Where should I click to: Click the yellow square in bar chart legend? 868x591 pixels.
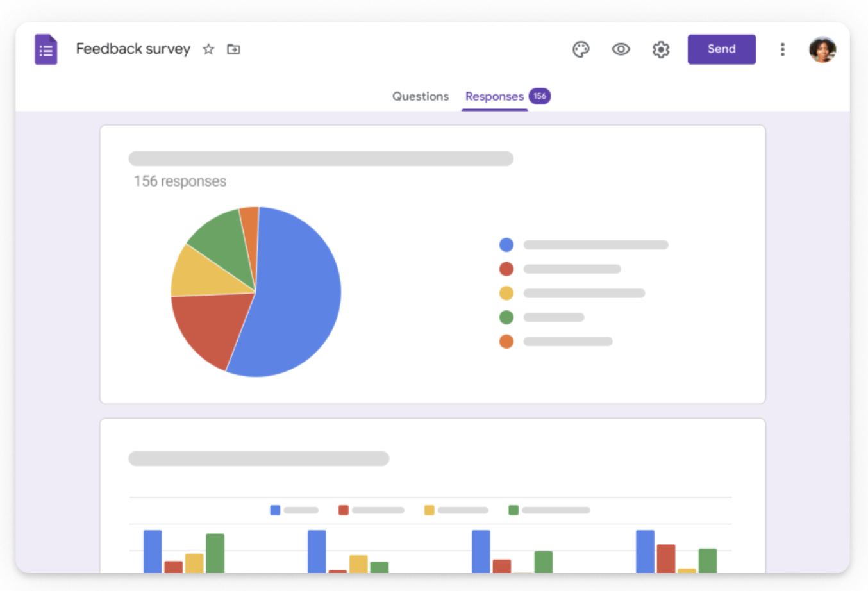click(x=429, y=510)
